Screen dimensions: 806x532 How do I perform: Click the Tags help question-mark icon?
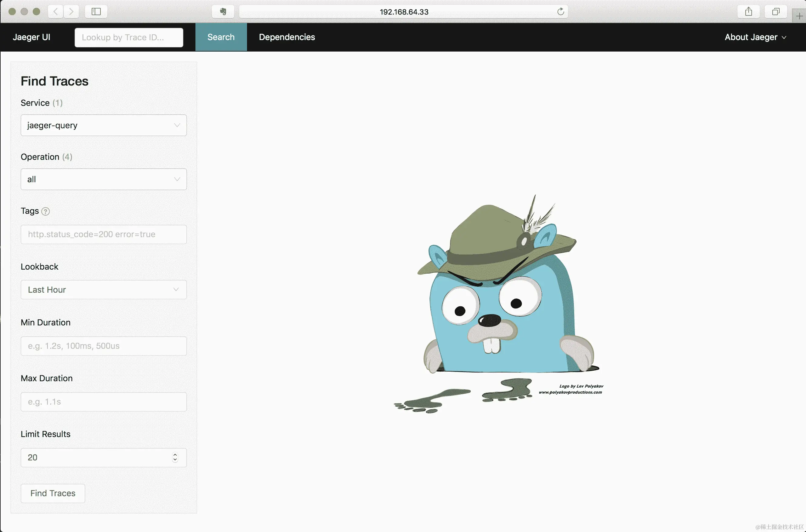[x=46, y=211]
